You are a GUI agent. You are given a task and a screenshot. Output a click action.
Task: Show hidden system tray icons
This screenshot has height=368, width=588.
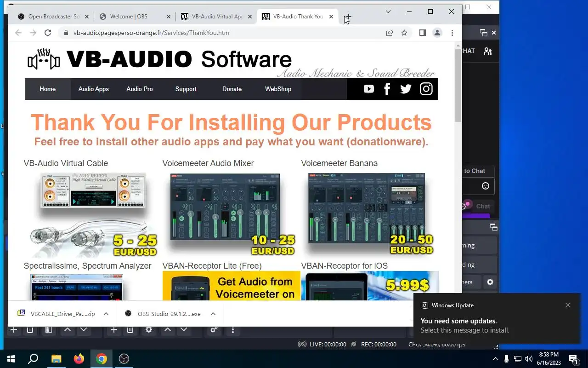tap(495, 359)
